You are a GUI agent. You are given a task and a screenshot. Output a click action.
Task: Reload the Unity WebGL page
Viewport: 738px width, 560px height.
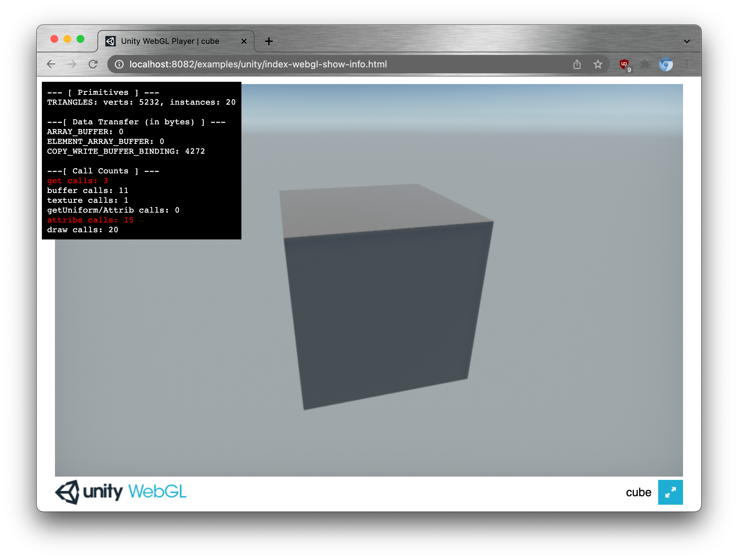click(93, 64)
